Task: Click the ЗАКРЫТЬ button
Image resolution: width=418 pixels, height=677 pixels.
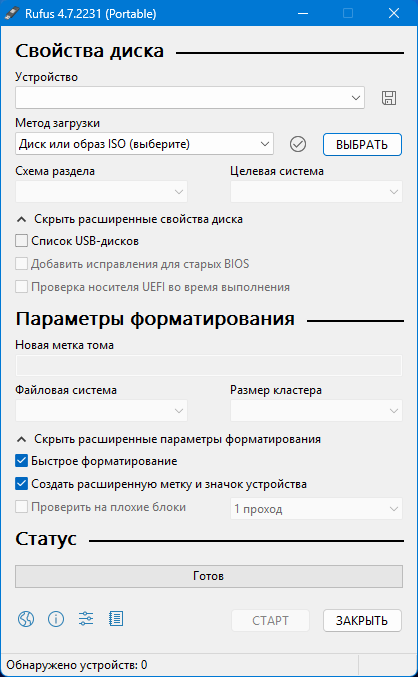Action: click(362, 620)
